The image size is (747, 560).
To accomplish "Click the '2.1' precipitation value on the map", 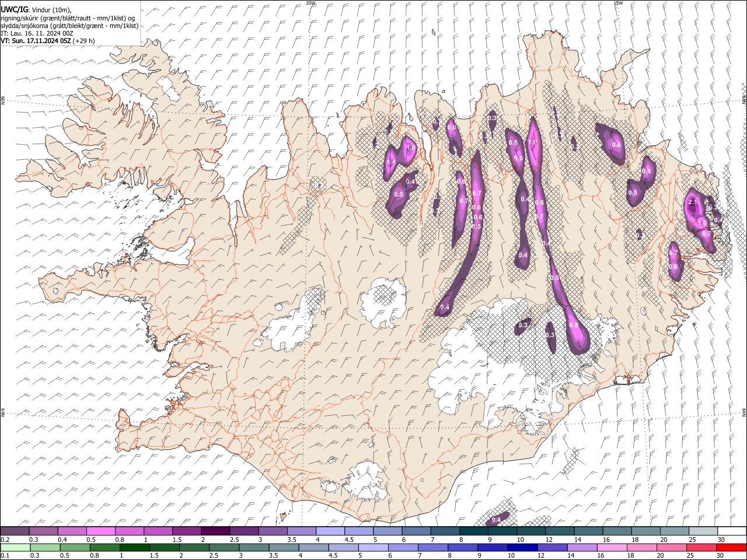I will point(693,202).
